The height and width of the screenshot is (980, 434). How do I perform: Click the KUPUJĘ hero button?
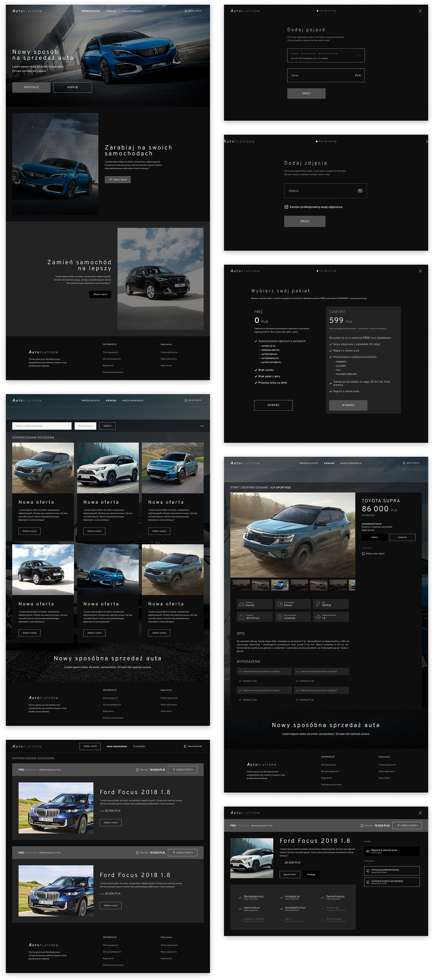click(73, 87)
